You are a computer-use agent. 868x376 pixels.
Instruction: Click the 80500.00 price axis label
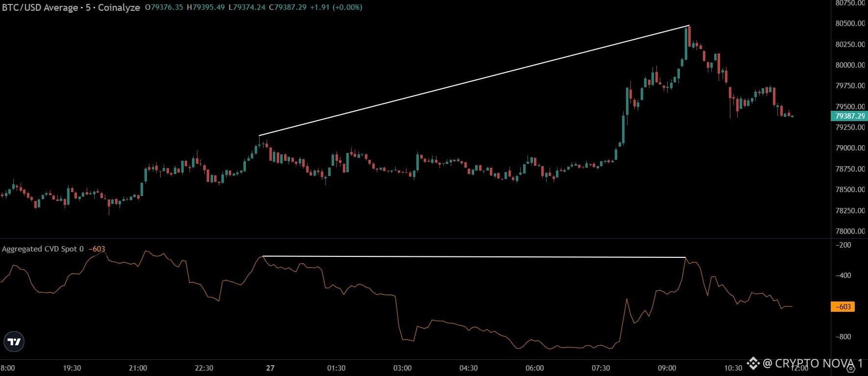point(850,24)
